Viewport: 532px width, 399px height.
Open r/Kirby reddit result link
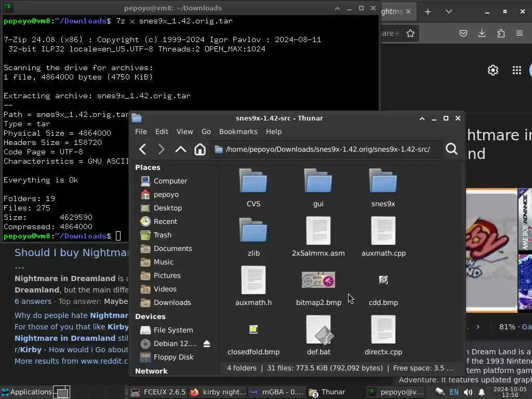coord(71,350)
